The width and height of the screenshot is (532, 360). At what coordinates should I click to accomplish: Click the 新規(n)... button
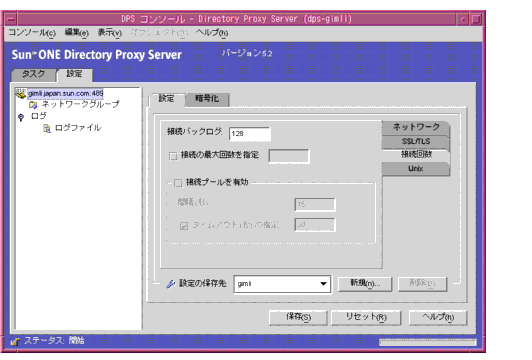pos(365,284)
